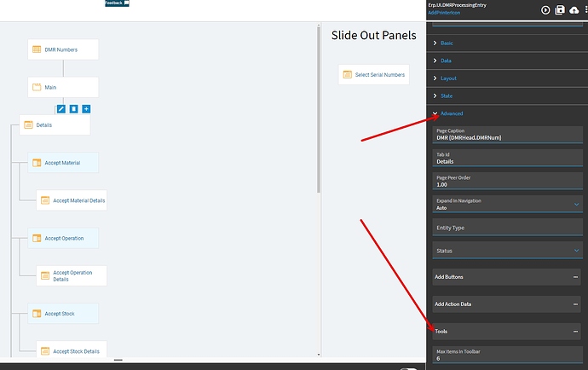
Task: Select the Select Serial Numbers slide-out panel
Action: (374, 74)
